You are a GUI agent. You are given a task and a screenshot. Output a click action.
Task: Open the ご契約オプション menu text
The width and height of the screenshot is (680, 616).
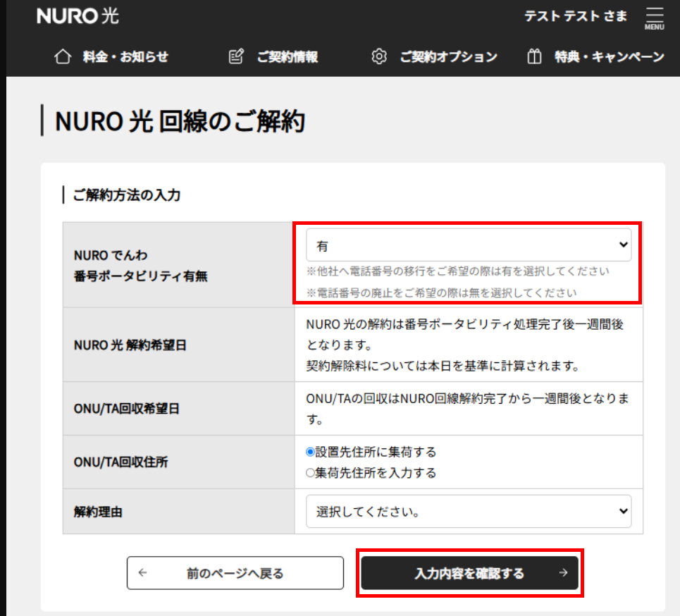(x=448, y=57)
